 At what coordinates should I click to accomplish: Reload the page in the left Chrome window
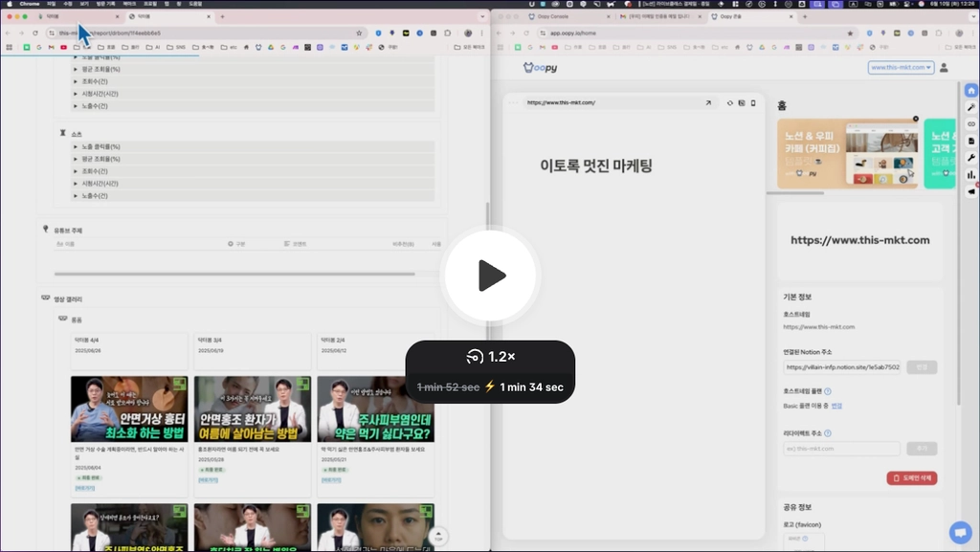pos(35,33)
